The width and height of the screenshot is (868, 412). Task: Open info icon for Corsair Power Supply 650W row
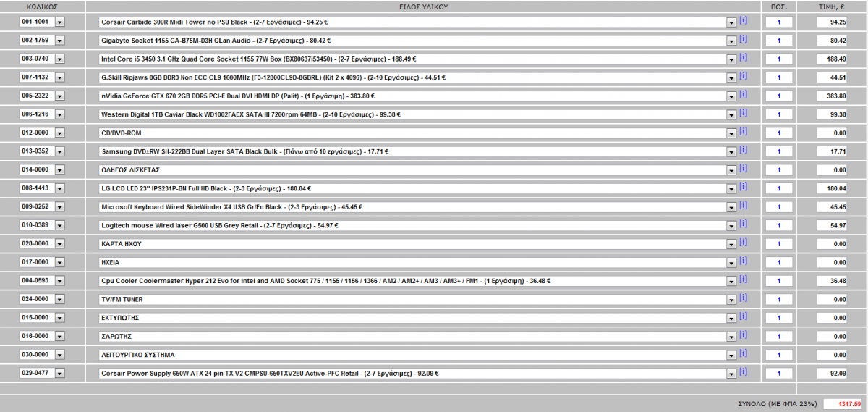click(x=743, y=372)
